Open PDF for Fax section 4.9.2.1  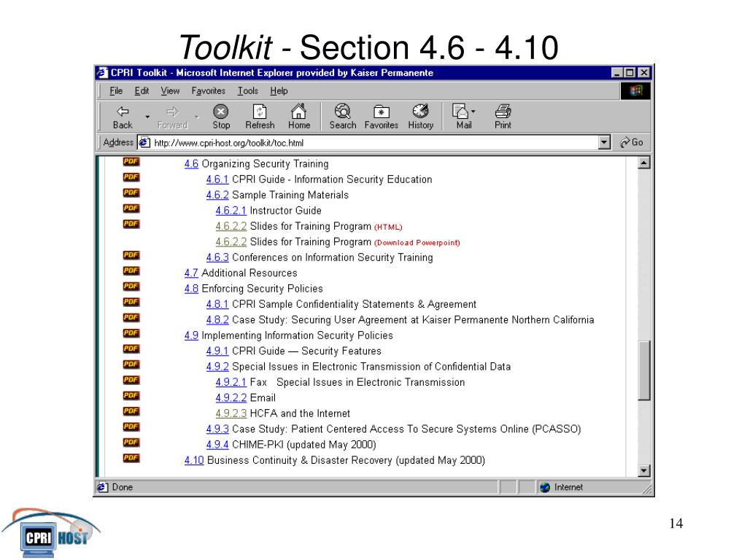131,380
